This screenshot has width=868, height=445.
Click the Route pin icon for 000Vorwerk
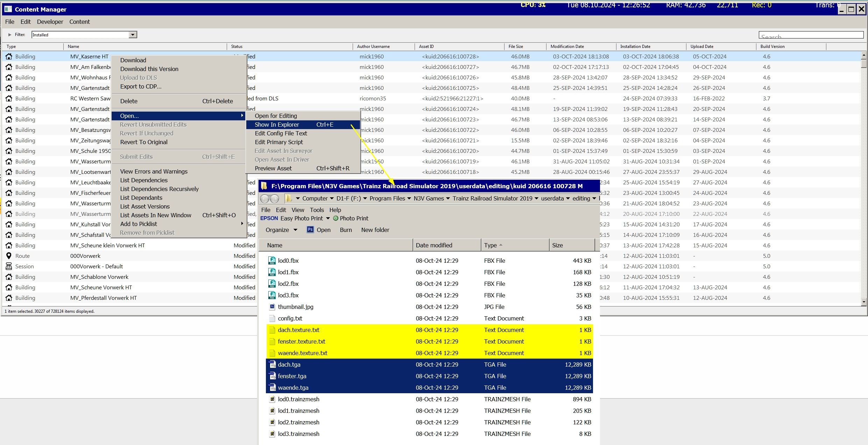(x=9, y=256)
